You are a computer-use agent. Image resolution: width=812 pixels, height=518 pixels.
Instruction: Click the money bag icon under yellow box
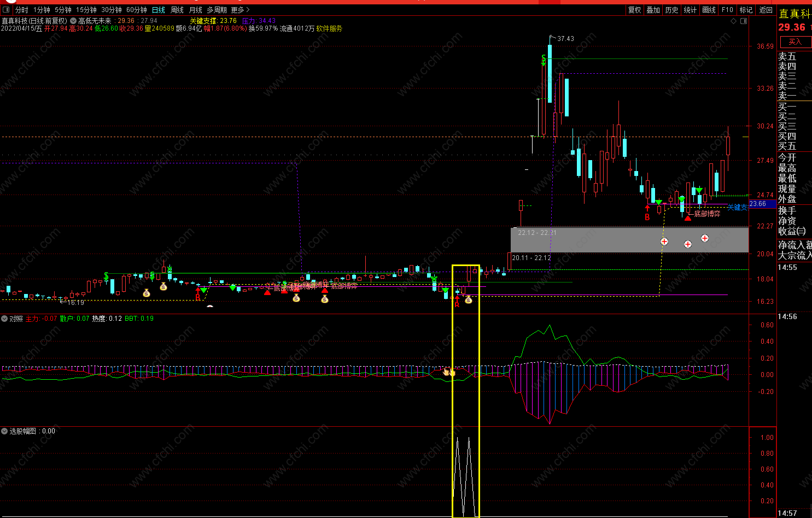[469, 299]
